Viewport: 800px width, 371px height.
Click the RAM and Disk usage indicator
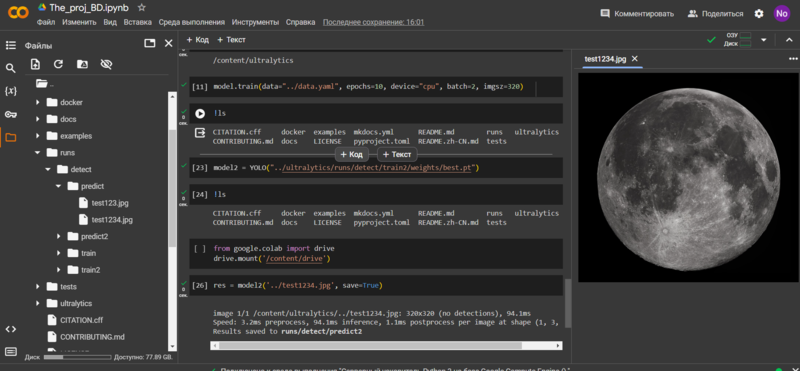[738, 39]
